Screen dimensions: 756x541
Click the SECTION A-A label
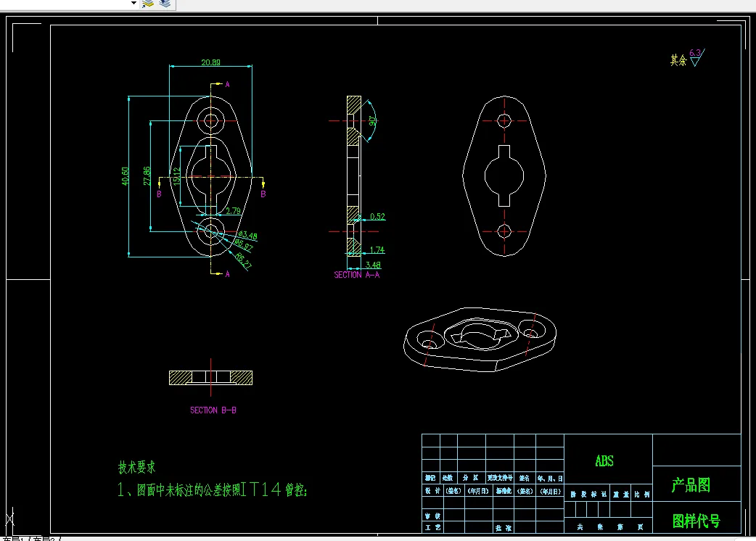(357, 275)
